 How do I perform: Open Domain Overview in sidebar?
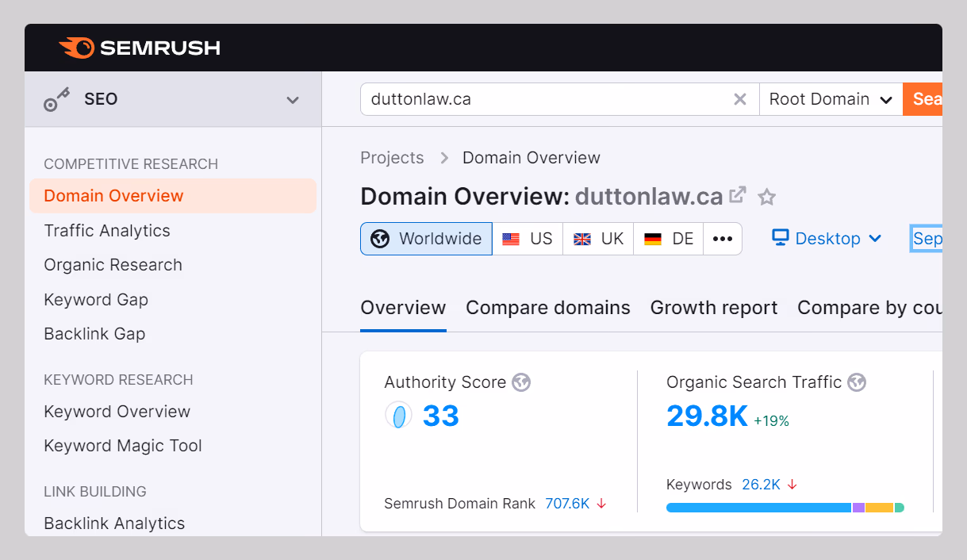(x=173, y=196)
